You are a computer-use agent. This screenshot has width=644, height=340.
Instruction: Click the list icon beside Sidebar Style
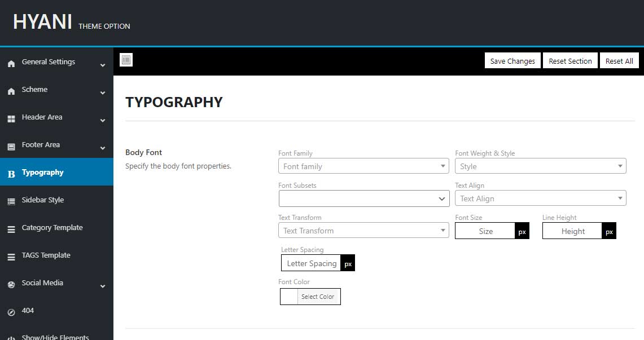click(x=11, y=201)
